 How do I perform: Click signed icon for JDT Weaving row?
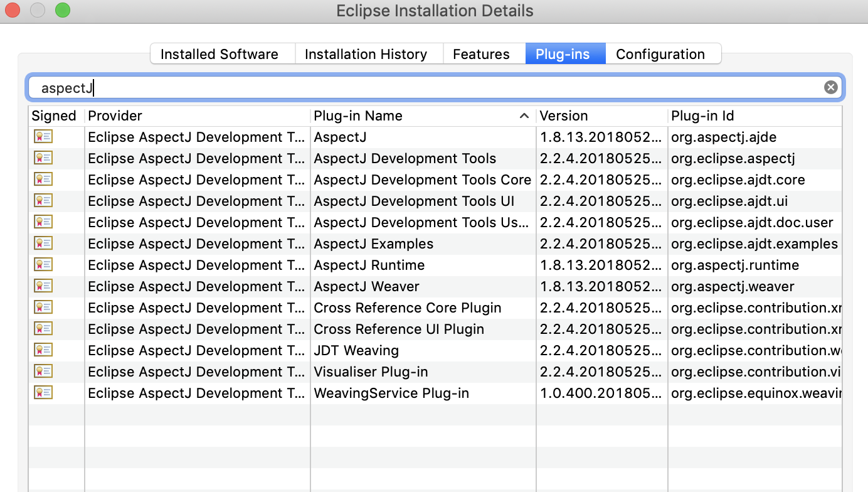[43, 350]
